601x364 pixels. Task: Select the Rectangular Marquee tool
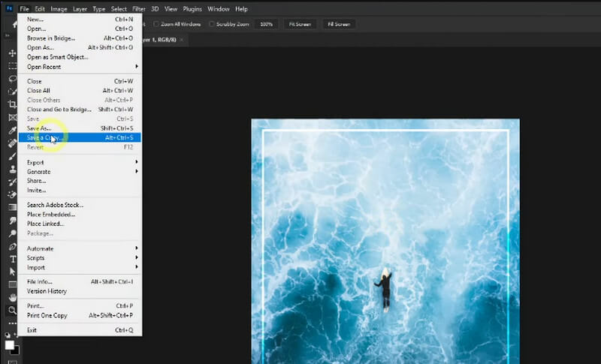[12, 66]
